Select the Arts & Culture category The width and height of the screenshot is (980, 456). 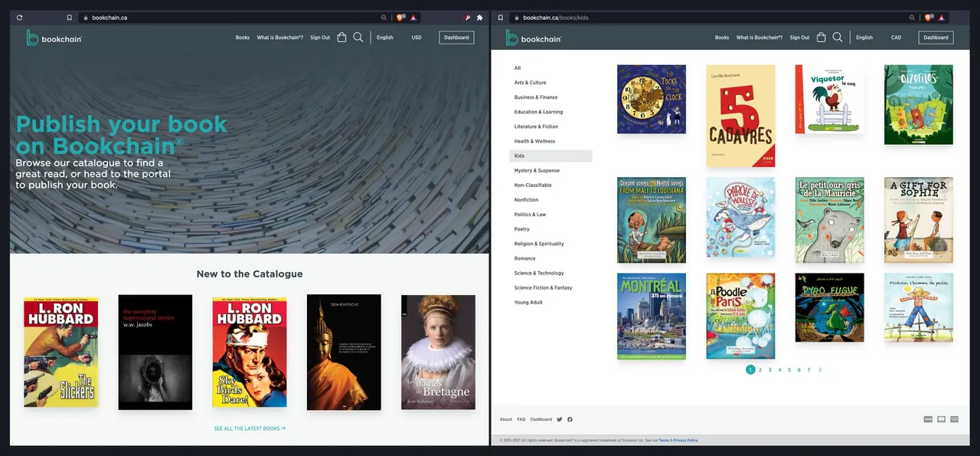click(x=531, y=83)
